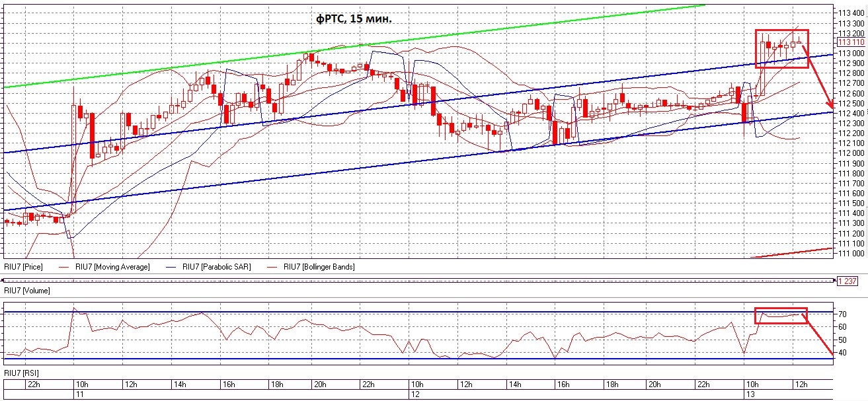Select the chart title фРТС, 15 мин.
The height and width of the screenshot is (401, 868).
click(x=354, y=20)
